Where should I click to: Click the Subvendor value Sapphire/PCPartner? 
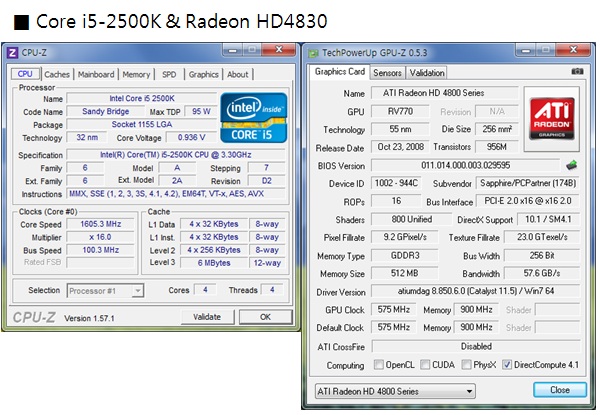coord(528,183)
